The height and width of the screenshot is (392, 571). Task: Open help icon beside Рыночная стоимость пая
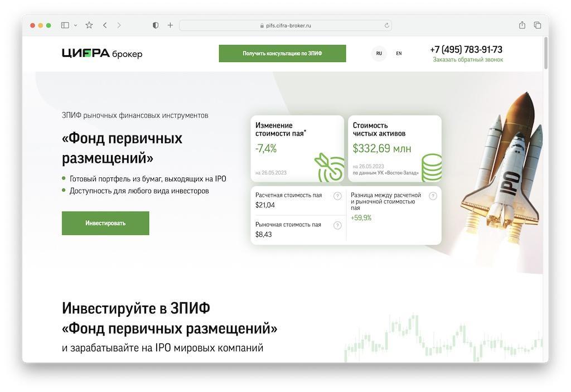[337, 225]
